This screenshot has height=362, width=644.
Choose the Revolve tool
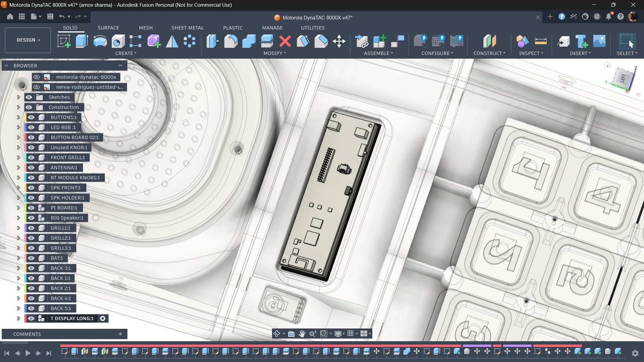tap(100, 41)
